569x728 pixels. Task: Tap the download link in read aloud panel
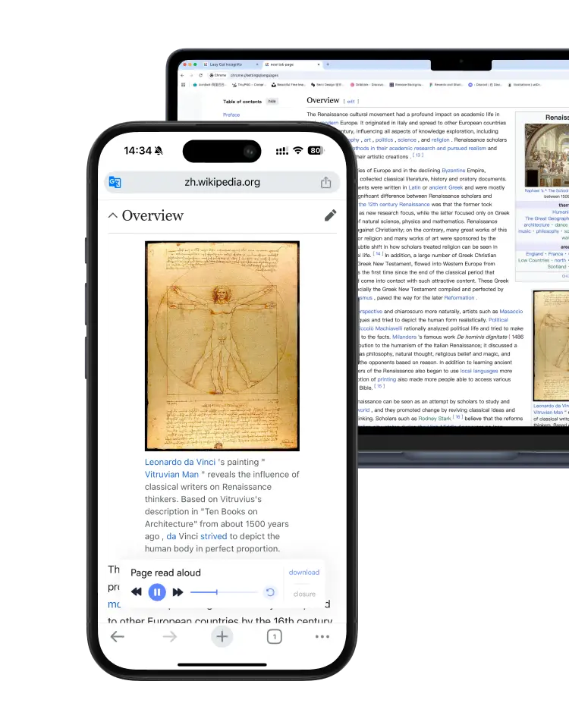(x=303, y=573)
